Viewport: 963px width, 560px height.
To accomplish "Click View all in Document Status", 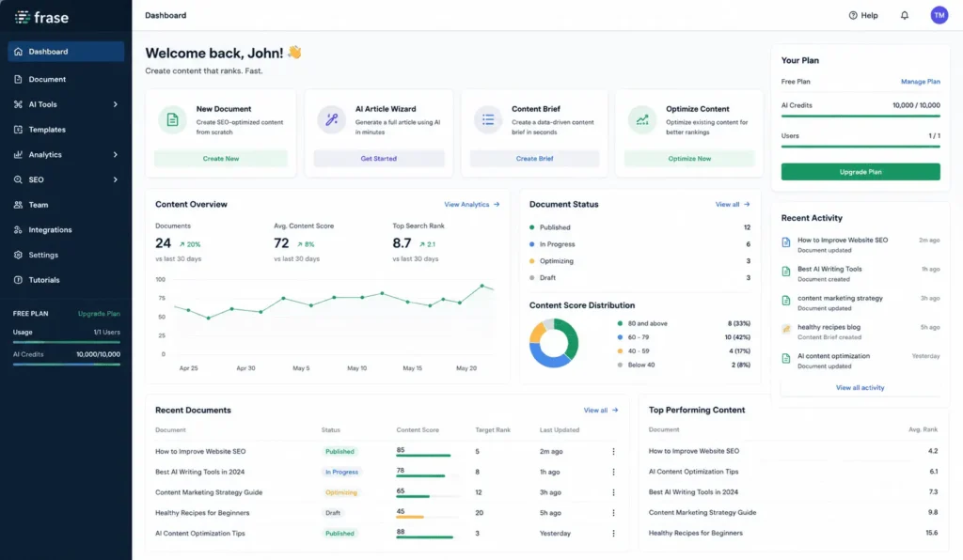I will (x=732, y=204).
